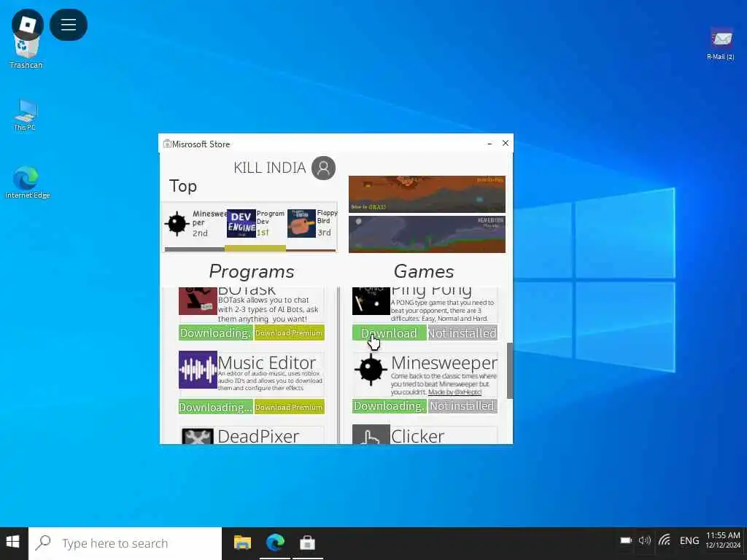747x560 pixels.
Task: Select the This PC desktop icon
Action: point(25,114)
